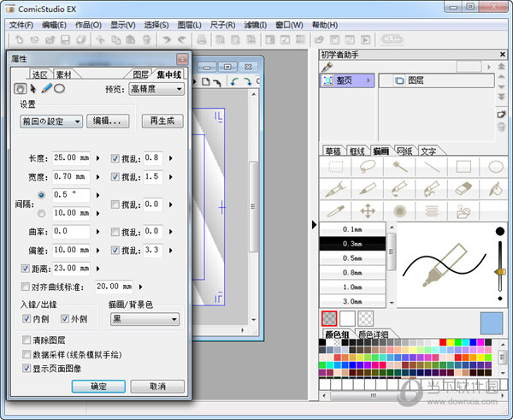
Task: Select the rectangle shape tool
Action: (x=463, y=167)
